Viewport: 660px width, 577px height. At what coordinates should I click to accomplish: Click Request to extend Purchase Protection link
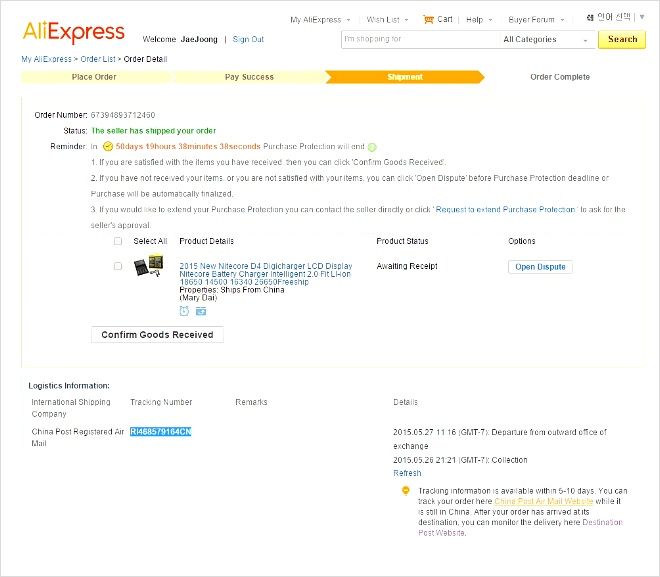click(505, 210)
